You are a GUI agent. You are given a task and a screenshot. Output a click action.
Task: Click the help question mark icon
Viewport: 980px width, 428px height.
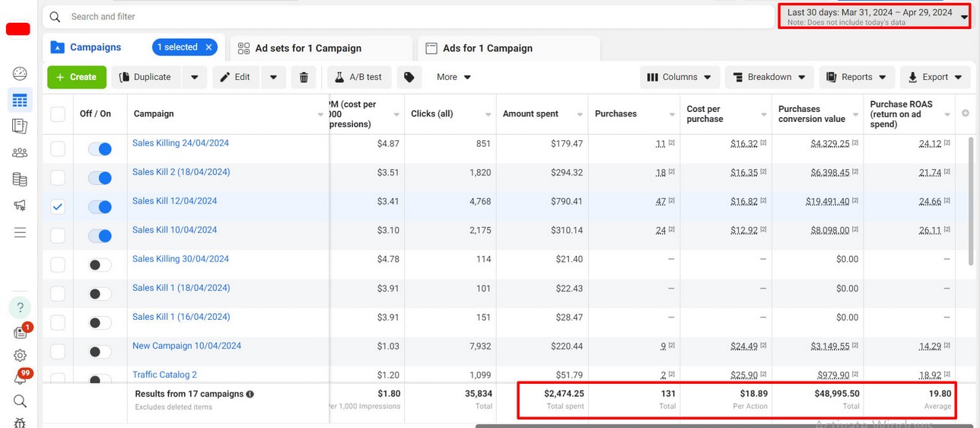point(21,308)
